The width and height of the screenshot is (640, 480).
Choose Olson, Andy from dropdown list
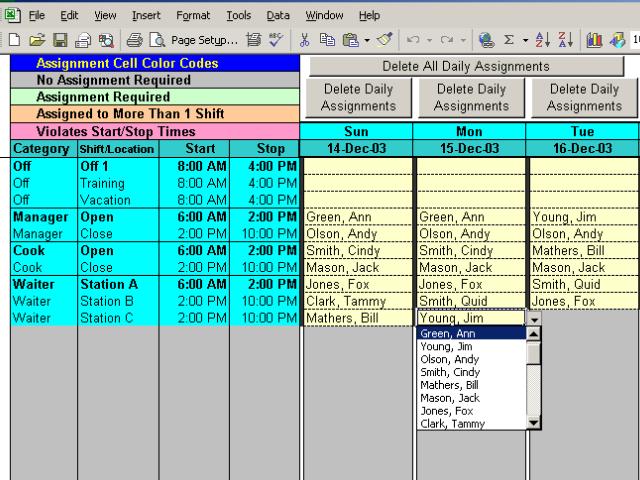click(x=471, y=359)
